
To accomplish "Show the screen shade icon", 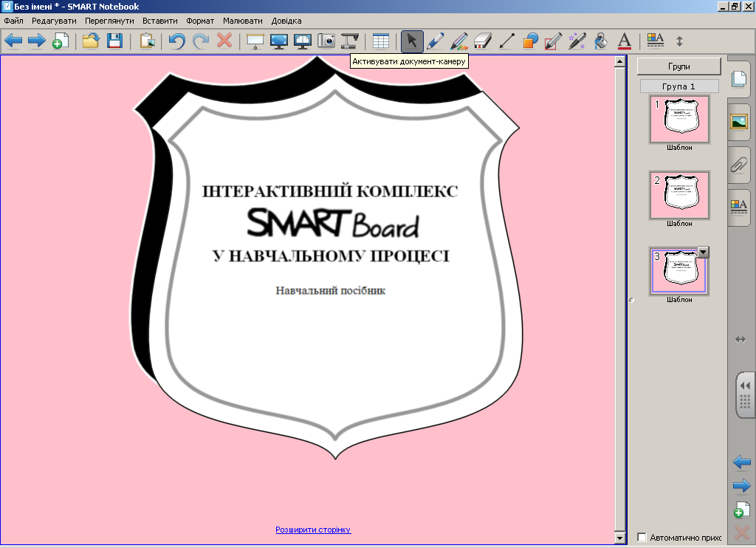I will pos(255,41).
